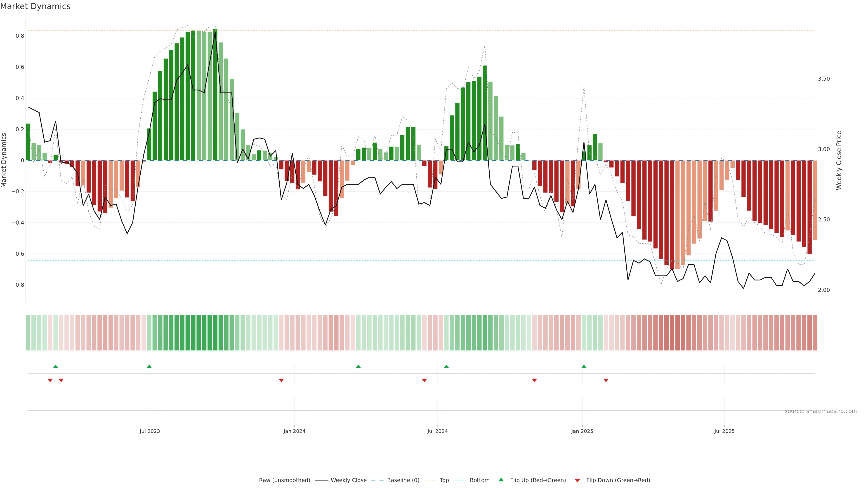Image resolution: width=868 pixels, height=488 pixels.
Task: Toggle Flip Down (Green→Red) legend entry
Action: tap(618, 480)
